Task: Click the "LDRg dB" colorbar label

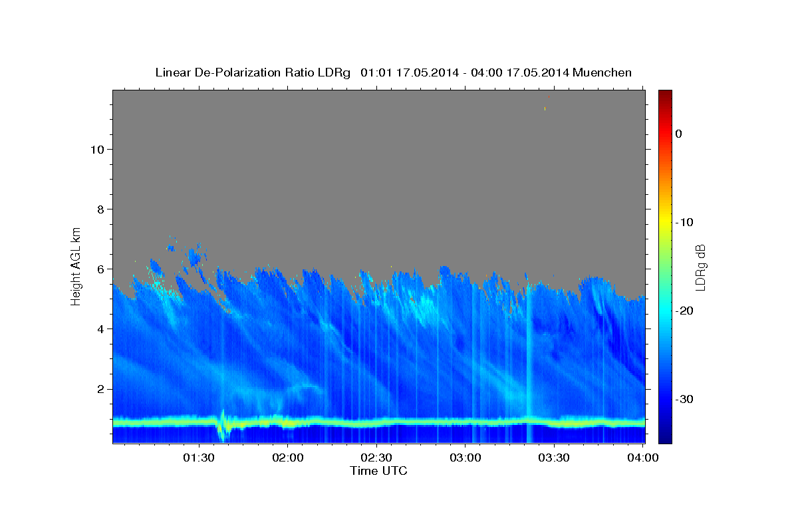Action: 700,268
